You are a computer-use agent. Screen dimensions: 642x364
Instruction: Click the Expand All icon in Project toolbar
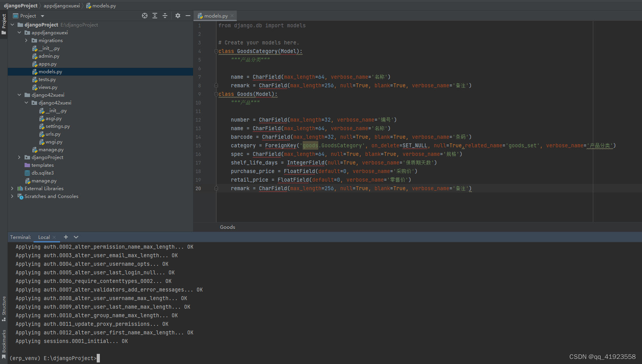[154, 16]
